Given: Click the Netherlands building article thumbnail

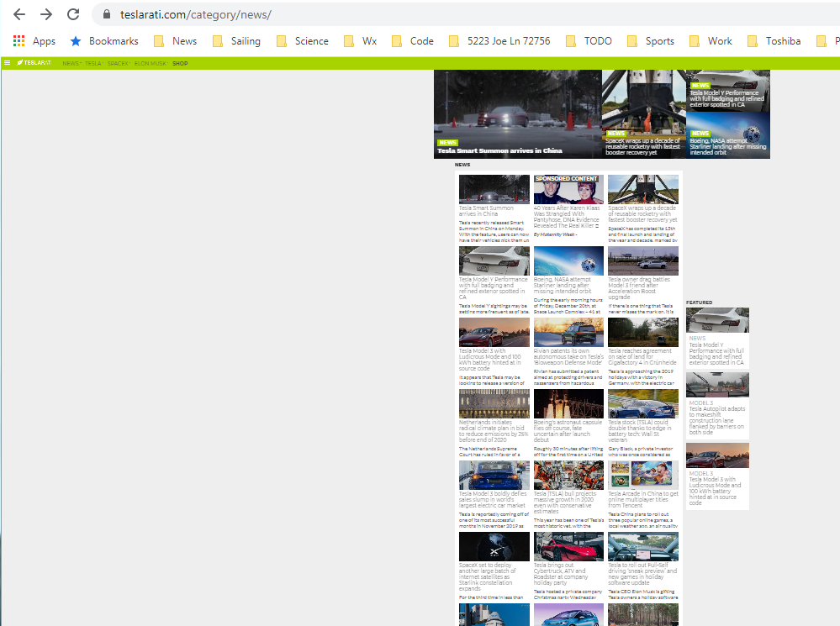Looking at the screenshot, I should [494, 404].
